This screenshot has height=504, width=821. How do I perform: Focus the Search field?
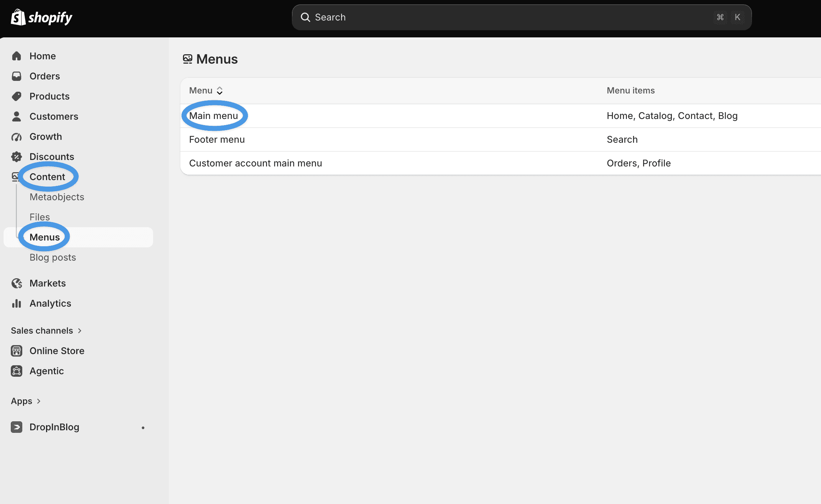click(x=522, y=17)
